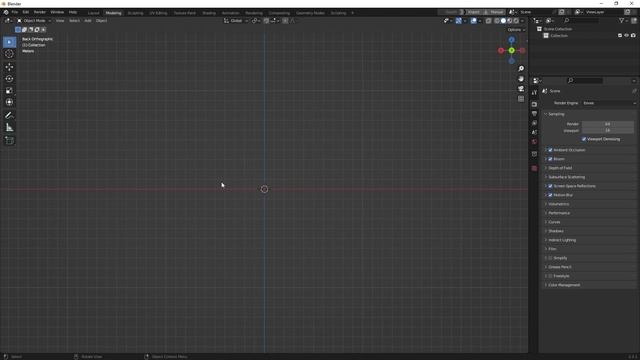Enable Freestyle checkbox
This screenshot has height=360, width=640.
[x=550, y=276]
